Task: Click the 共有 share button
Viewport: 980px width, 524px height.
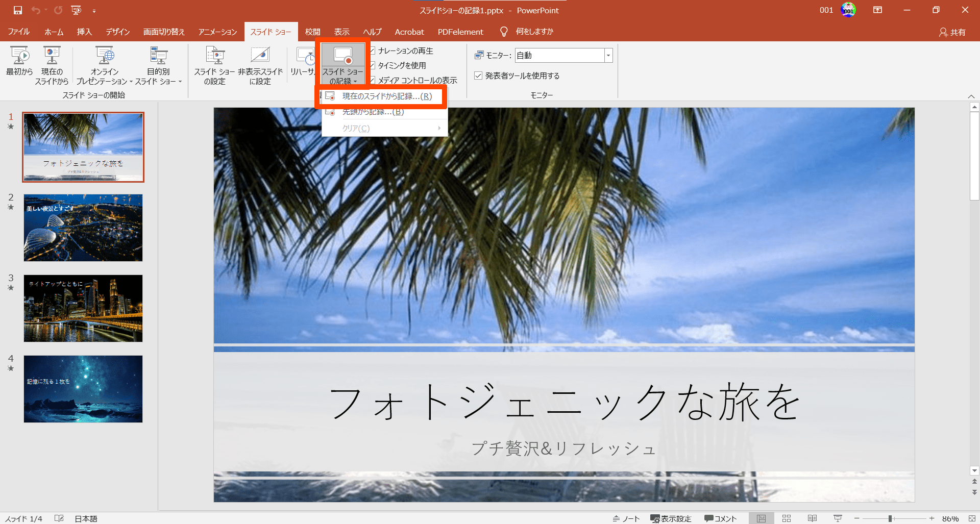Action: [x=952, y=32]
